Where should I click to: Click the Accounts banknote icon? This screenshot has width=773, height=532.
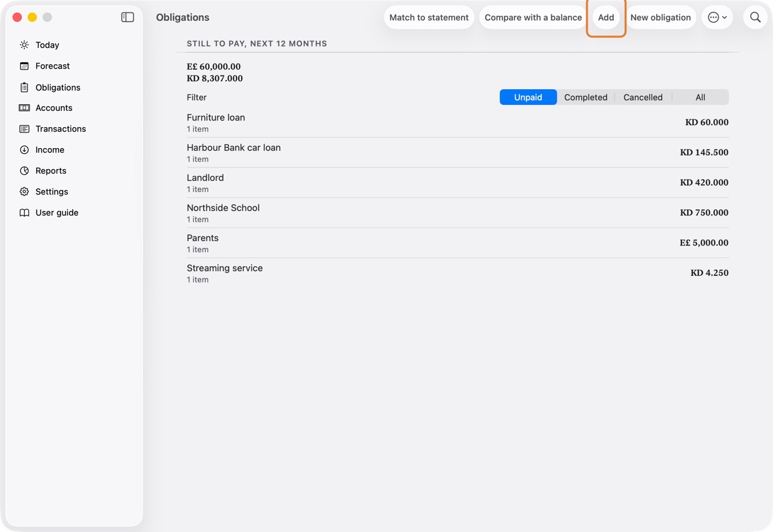coord(24,108)
